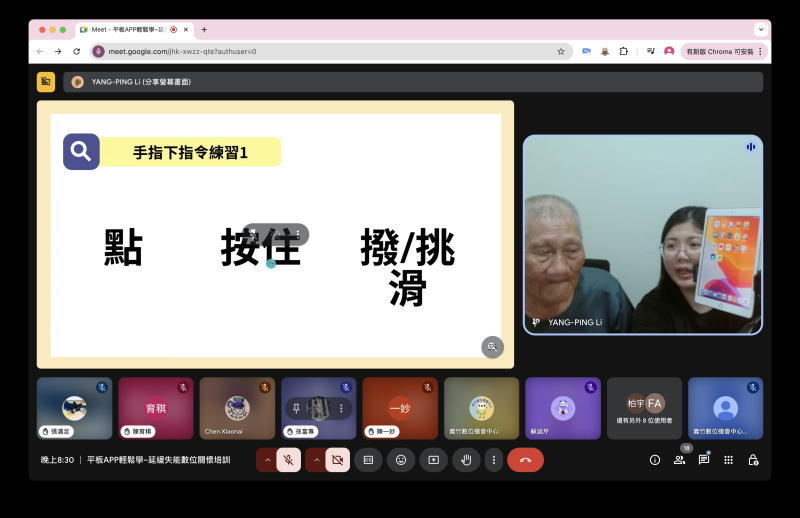Zoom the shared presentation magnifier button

click(x=492, y=347)
